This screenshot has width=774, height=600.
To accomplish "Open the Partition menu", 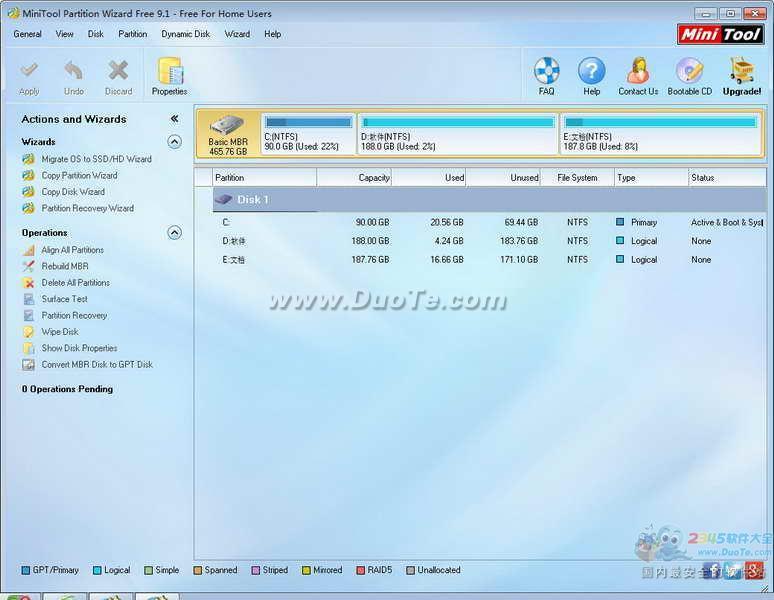I will [132, 34].
